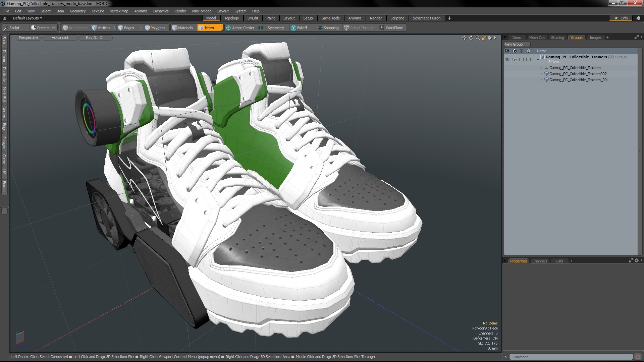Click the record button beside Command field

coord(638,357)
